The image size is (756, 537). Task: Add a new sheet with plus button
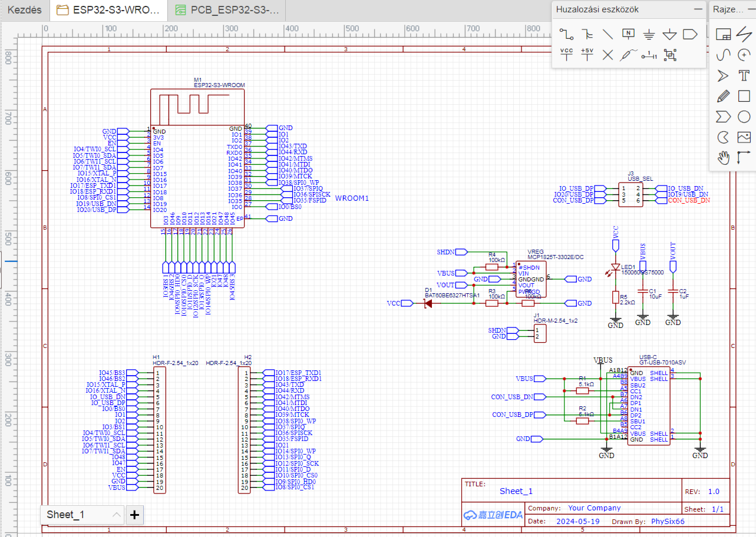pos(134,515)
